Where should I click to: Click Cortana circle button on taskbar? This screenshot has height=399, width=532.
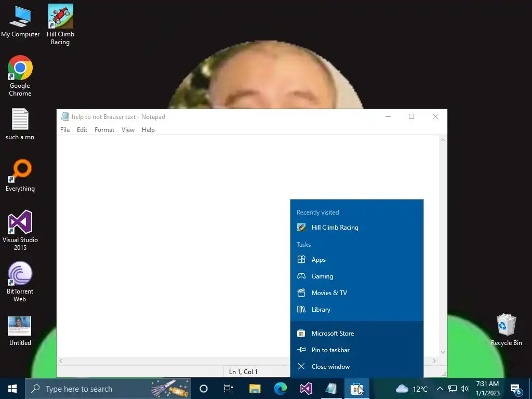point(204,389)
